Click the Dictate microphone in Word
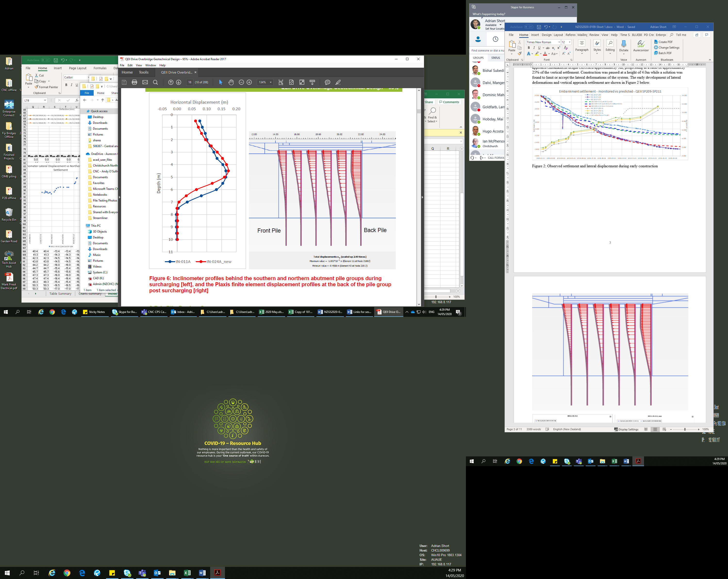Viewport: 728px width, 579px height. tap(624, 44)
